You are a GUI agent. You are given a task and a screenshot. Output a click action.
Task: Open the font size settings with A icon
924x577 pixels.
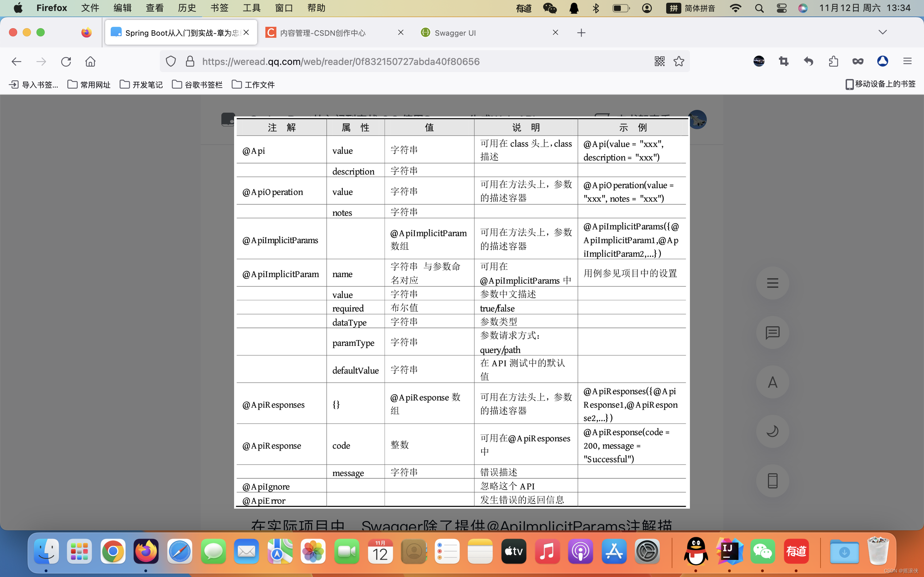[773, 381]
